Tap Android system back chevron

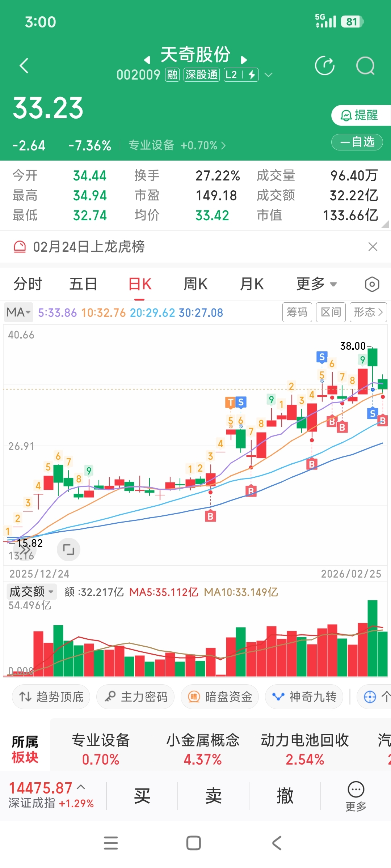click(x=277, y=843)
